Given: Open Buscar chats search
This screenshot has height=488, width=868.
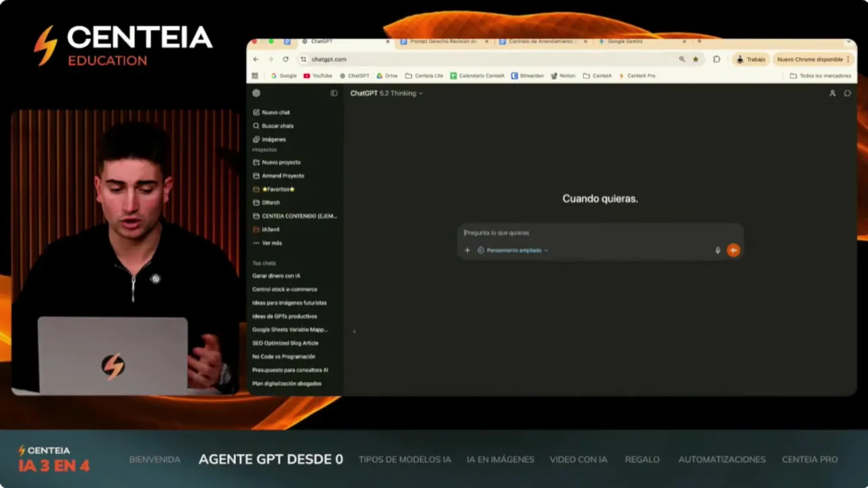Looking at the screenshot, I should pyautogui.click(x=273, y=126).
